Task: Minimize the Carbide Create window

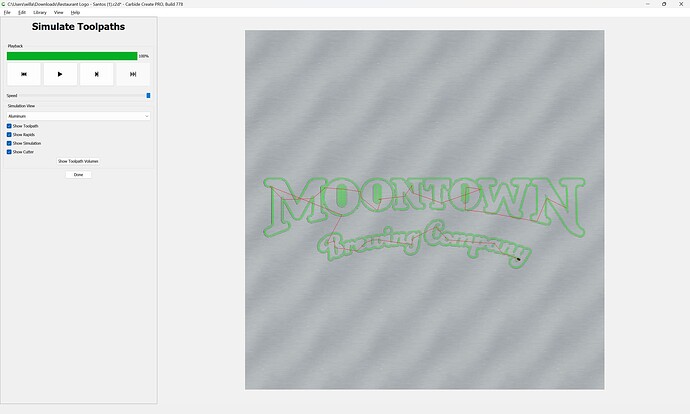Action: (x=647, y=4)
